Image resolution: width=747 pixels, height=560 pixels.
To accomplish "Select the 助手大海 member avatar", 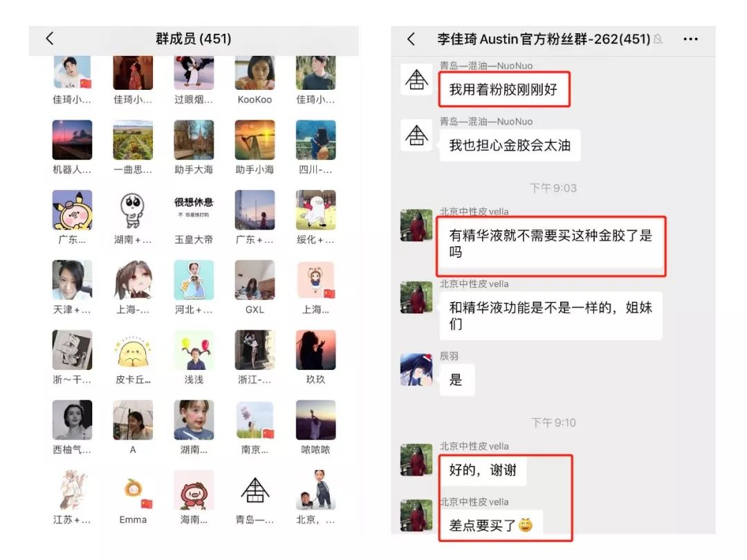I will (194, 140).
